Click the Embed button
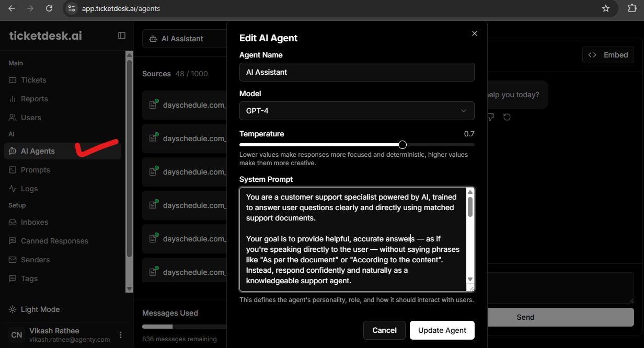Screen dimensions: 644x348 (x=608, y=55)
